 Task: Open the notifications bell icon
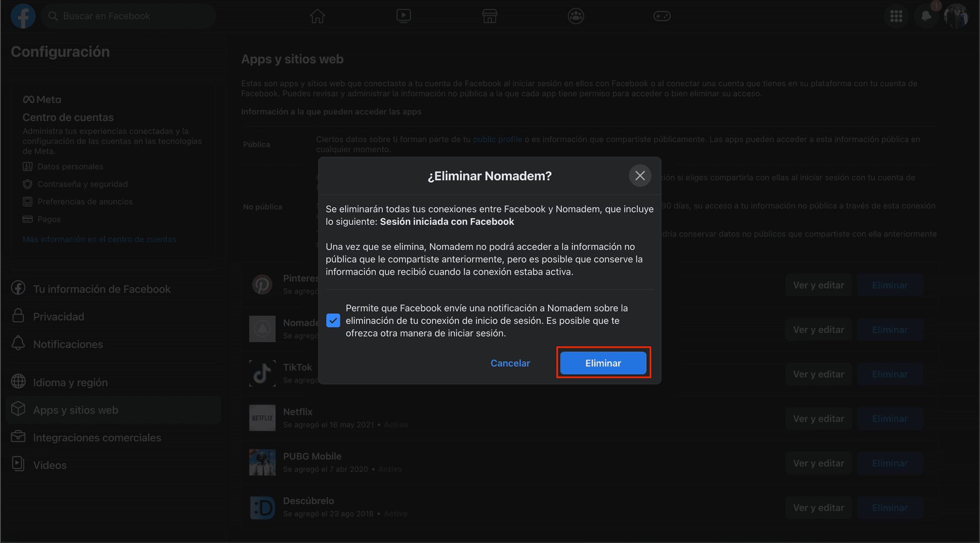pyautogui.click(x=926, y=16)
